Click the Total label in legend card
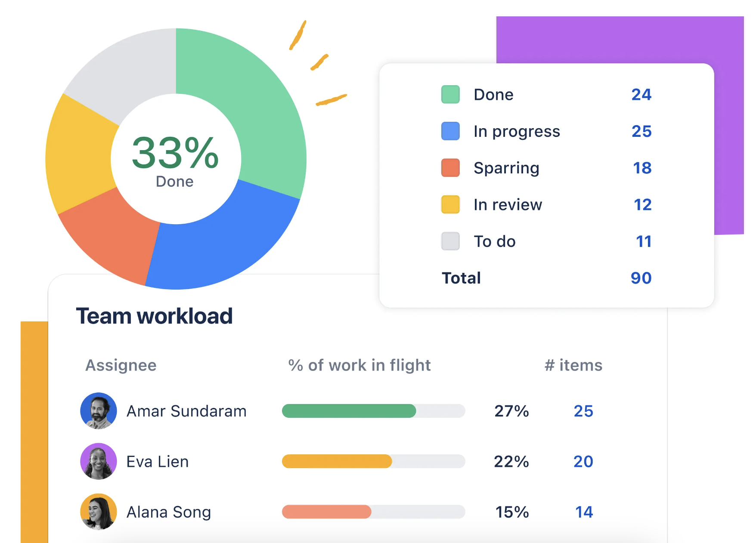 click(461, 278)
